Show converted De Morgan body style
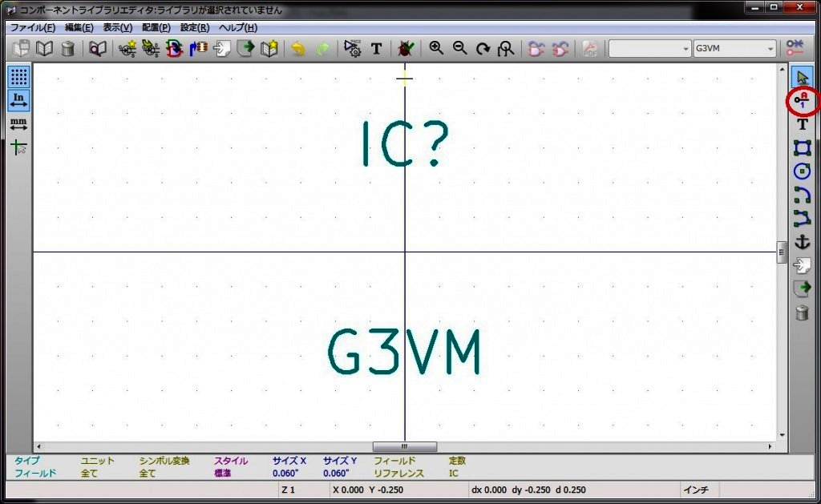The height and width of the screenshot is (504, 821). point(560,48)
